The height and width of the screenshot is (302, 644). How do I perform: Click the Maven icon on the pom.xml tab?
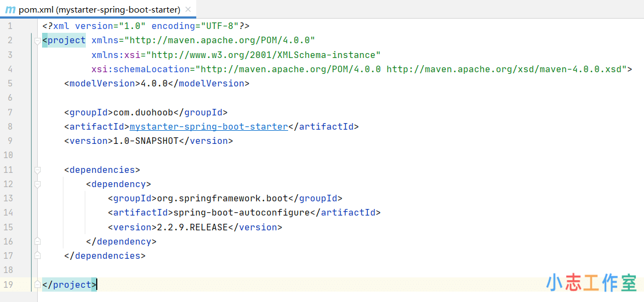pyautogui.click(x=10, y=10)
